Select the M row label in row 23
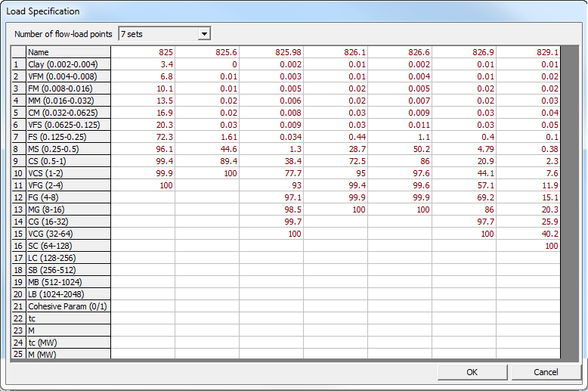This screenshot has height=391, width=588. pos(68,330)
